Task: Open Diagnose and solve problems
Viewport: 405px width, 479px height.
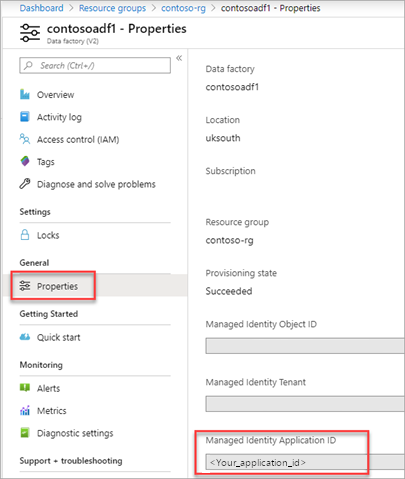Action: (x=95, y=184)
